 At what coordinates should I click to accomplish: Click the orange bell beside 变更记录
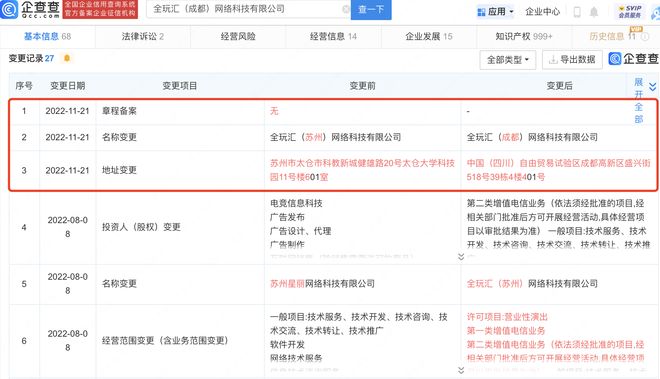[67, 58]
